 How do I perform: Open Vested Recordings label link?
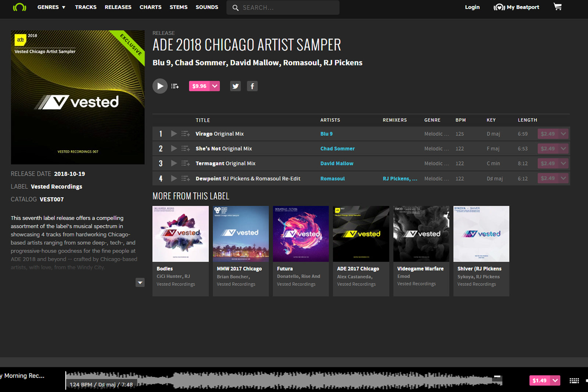click(x=57, y=187)
